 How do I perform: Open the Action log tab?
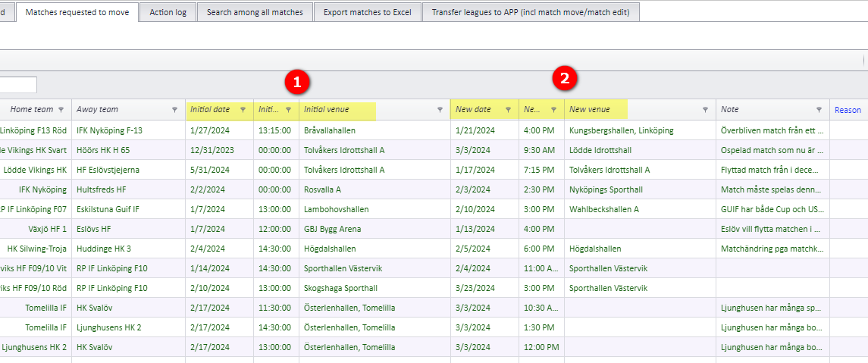point(168,11)
